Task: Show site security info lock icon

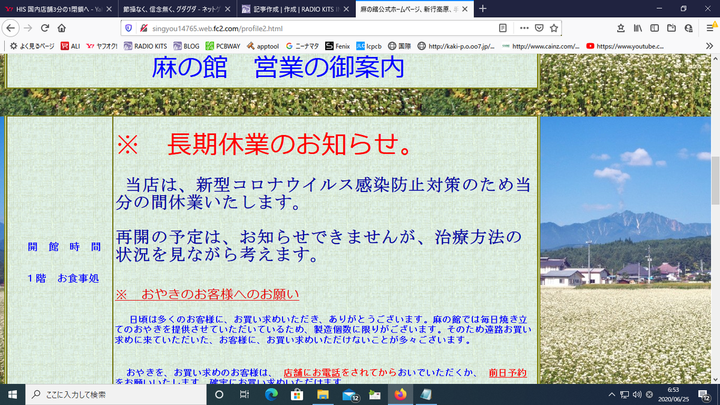Action: pyautogui.click(x=144, y=28)
